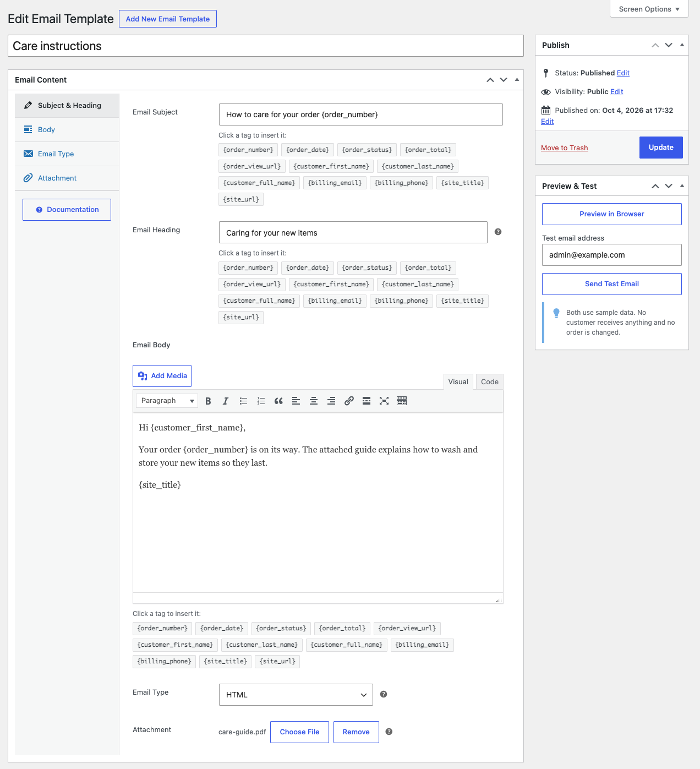Switch to the Email Type tab

tap(67, 154)
